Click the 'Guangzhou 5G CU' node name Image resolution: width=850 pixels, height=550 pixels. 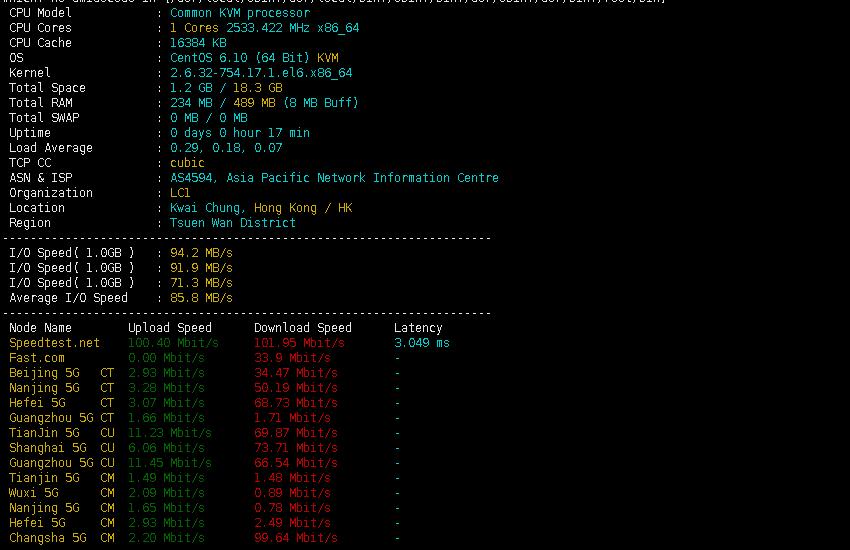click(62, 463)
